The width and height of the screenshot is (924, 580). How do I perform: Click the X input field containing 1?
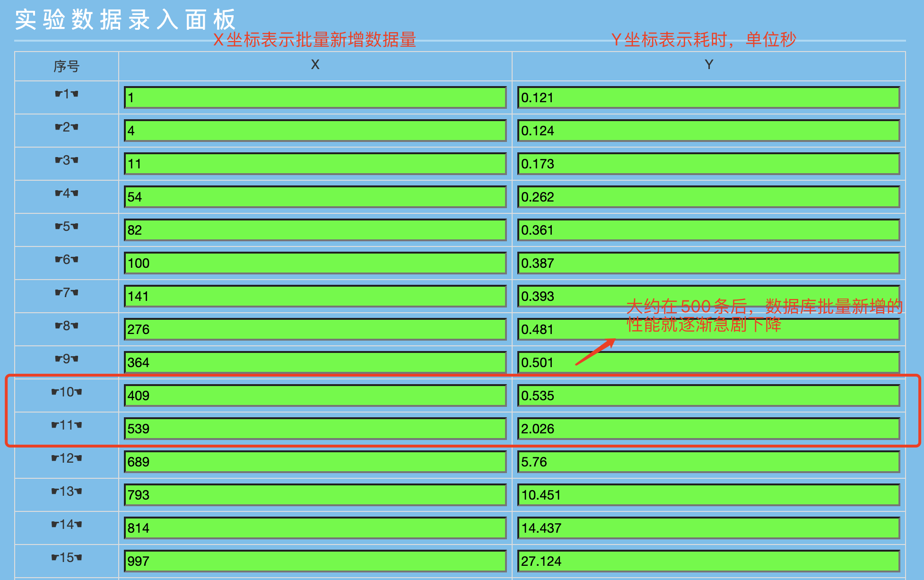(315, 97)
